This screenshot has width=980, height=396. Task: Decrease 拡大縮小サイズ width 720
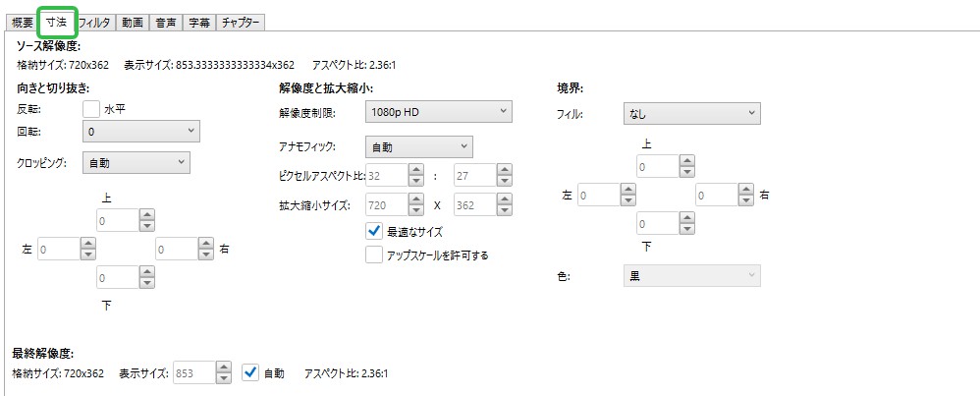pos(416,209)
